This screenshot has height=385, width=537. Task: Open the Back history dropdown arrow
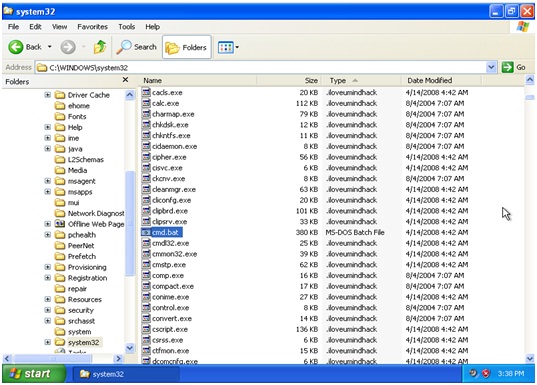pos(50,47)
